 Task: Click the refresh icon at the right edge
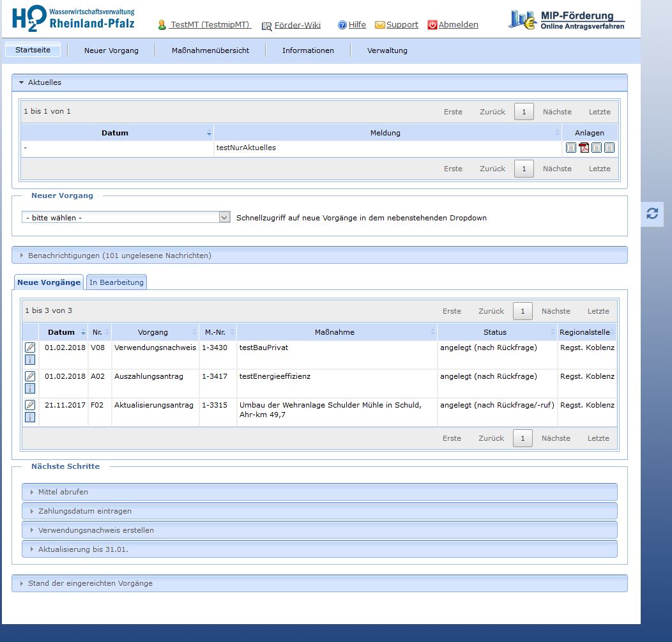coord(652,213)
